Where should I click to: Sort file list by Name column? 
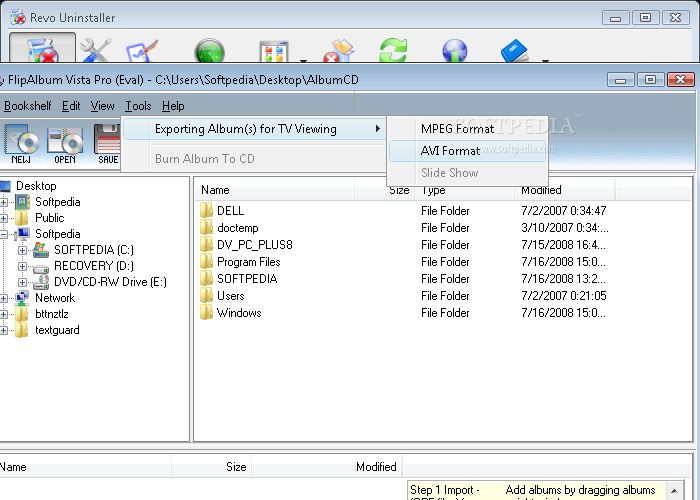[275, 190]
